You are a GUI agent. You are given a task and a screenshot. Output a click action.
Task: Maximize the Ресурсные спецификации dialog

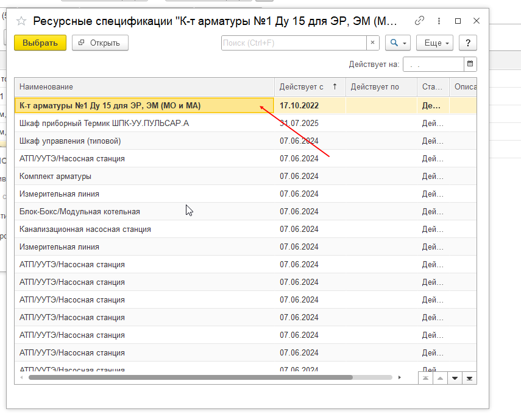(x=458, y=21)
